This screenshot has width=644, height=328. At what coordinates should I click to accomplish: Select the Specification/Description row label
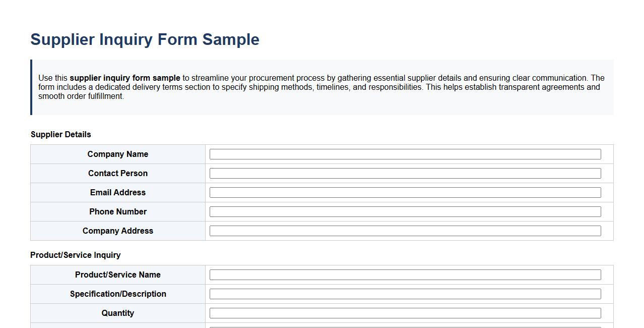coord(117,293)
